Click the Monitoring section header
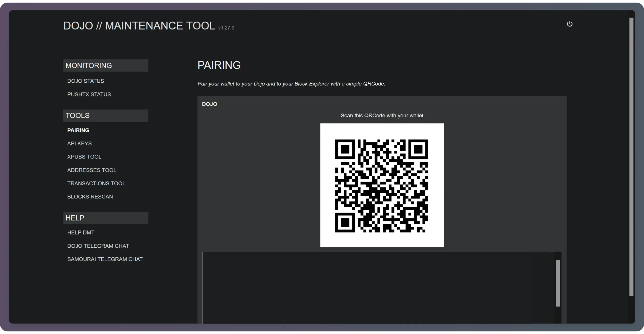The width and height of the screenshot is (644, 334). [106, 65]
